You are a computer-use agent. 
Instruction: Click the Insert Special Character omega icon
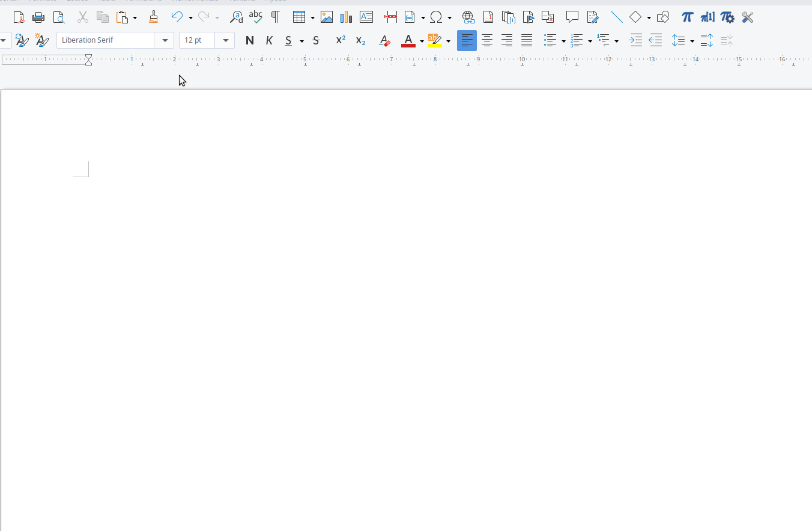(437, 17)
